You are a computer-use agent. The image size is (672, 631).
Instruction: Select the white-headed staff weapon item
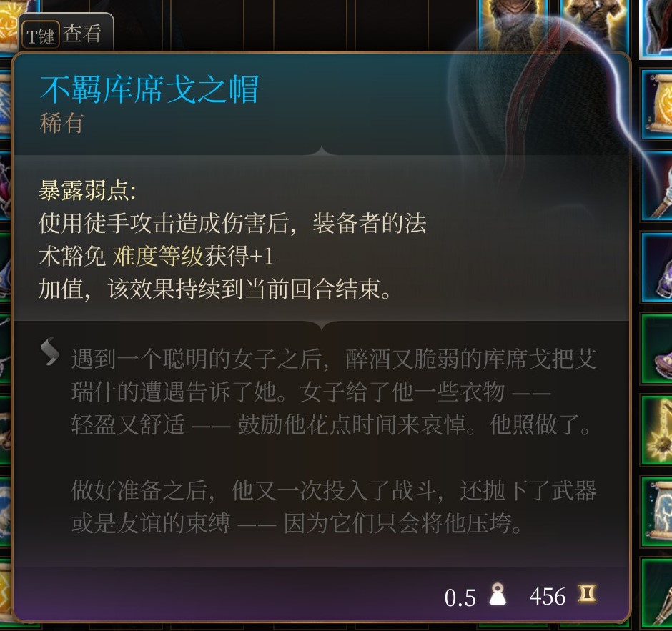coord(657,186)
